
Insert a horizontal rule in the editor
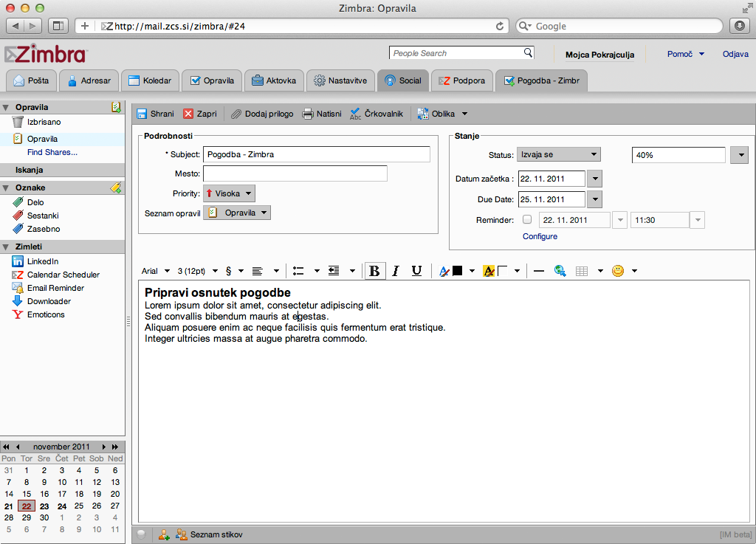pos(539,272)
